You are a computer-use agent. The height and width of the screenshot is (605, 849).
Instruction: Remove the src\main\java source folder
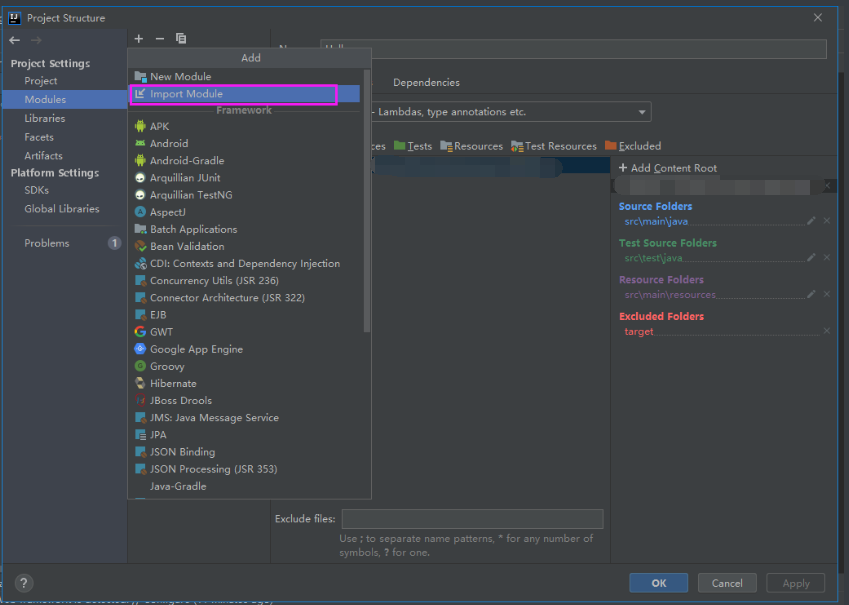[827, 220]
